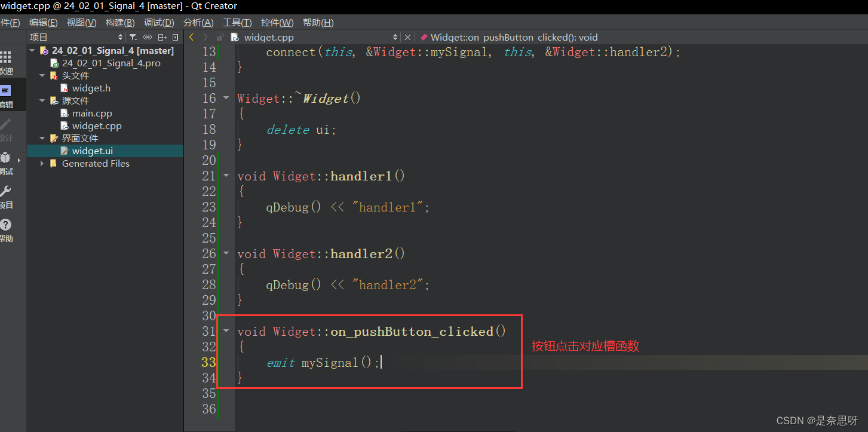Collapse the 源文件 folder arrow
This screenshot has width=868, height=432.
click(x=42, y=101)
